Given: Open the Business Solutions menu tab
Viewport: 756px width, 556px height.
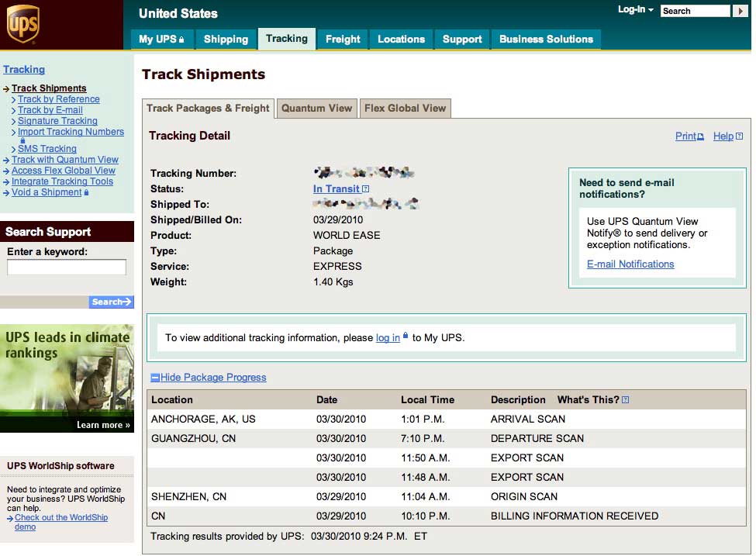Looking at the screenshot, I should pyautogui.click(x=547, y=39).
